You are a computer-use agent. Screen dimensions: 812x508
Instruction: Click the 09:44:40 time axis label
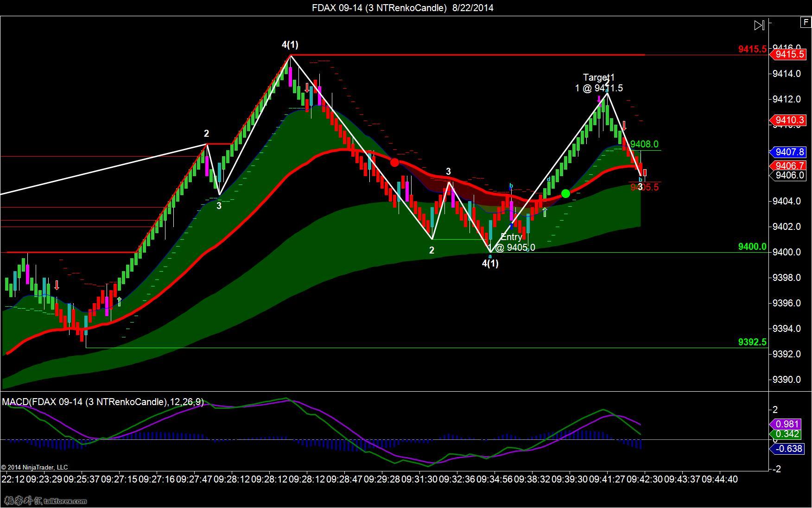point(719,479)
